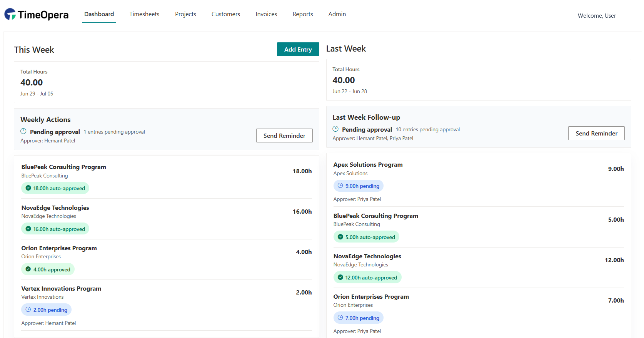This screenshot has height=338, width=644.
Task: Open the Dashboard tab
Action: point(99,14)
